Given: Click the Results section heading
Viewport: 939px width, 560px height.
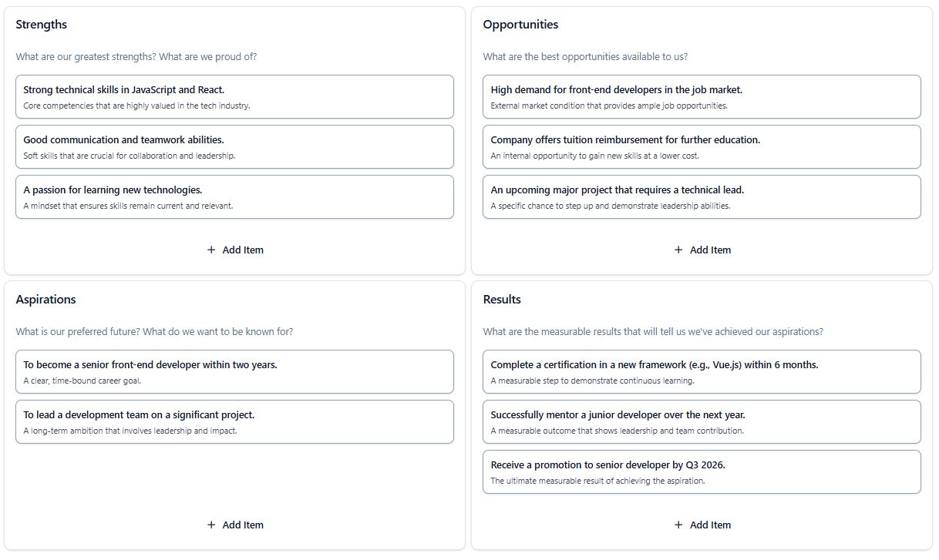Looking at the screenshot, I should coord(502,300).
